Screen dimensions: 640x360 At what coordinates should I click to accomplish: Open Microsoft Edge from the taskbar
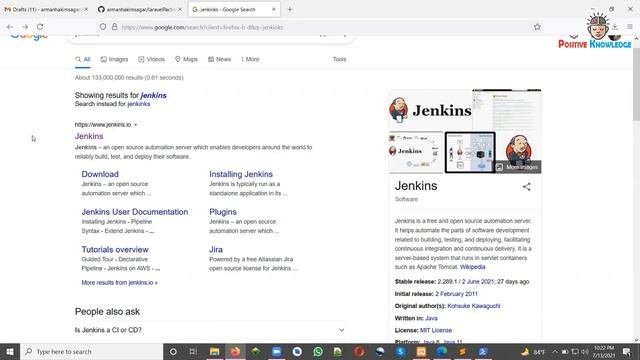(x=442, y=351)
